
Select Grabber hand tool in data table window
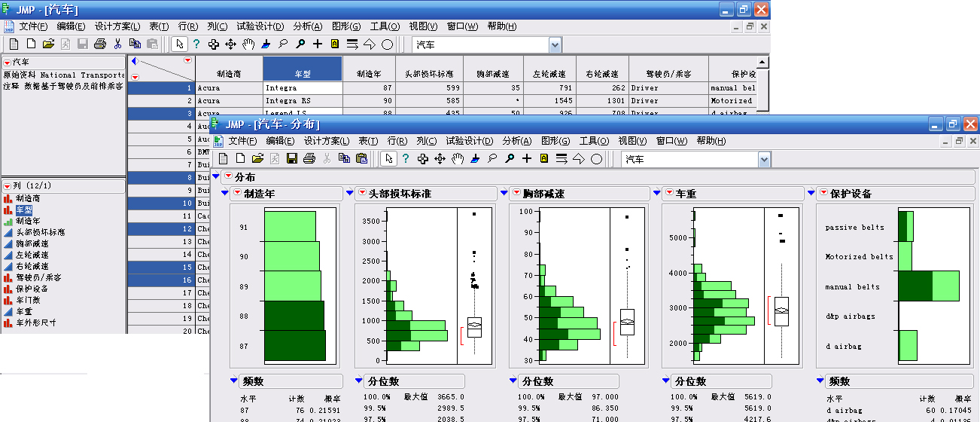[248, 44]
